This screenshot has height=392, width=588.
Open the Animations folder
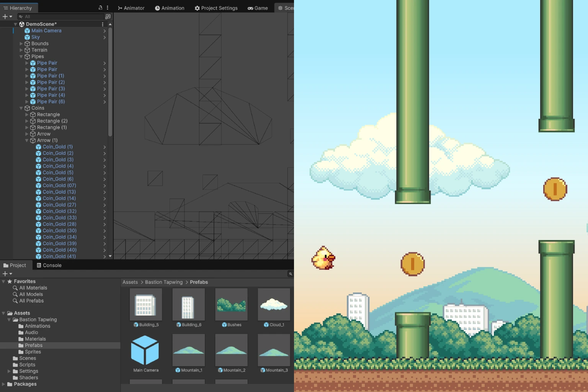point(34,326)
